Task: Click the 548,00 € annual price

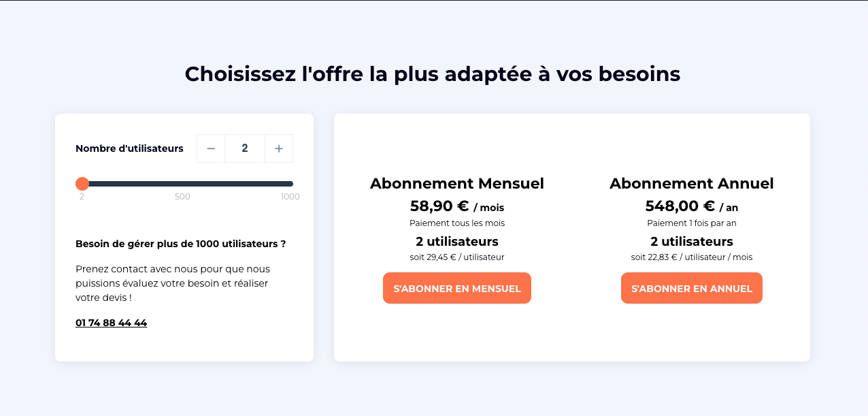Action: click(680, 206)
